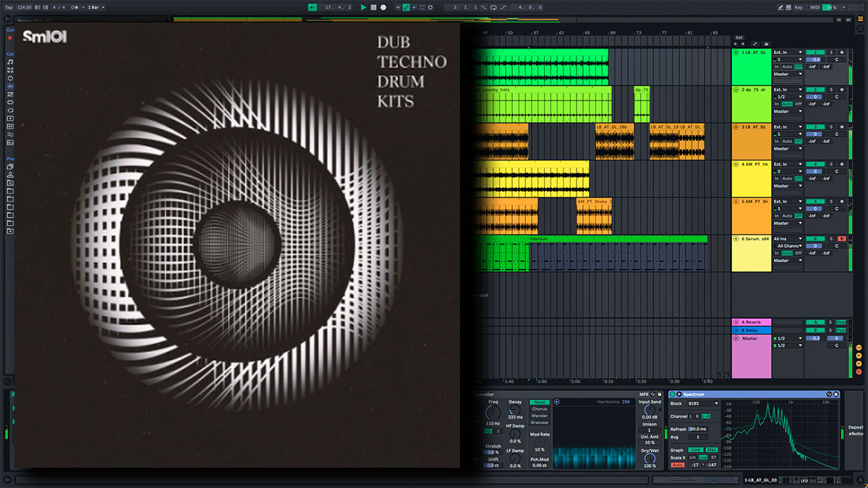Set track 1 monitor to Auto
The height and width of the screenshot is (488, 868).
tap(787, 67)
